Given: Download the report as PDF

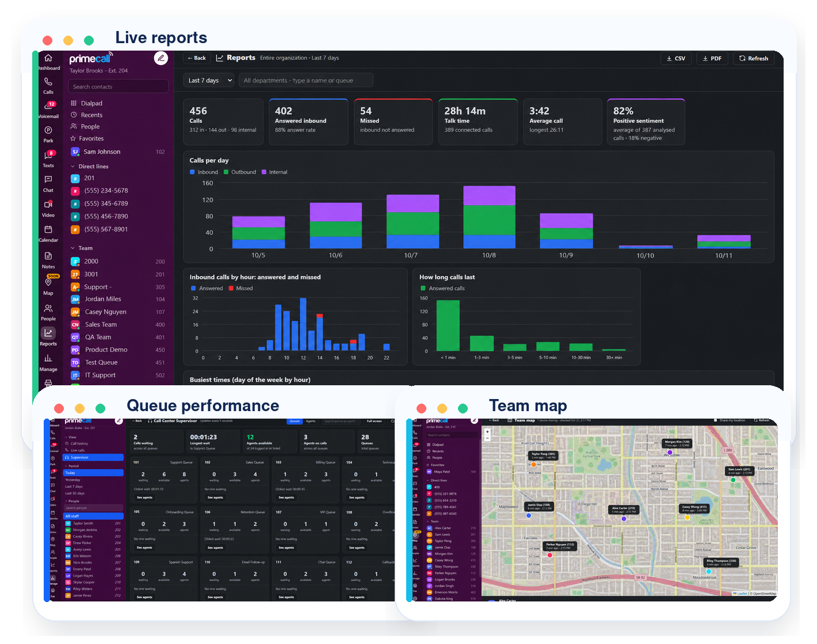Looking at the screenshot, I should [x=712, y=58].
